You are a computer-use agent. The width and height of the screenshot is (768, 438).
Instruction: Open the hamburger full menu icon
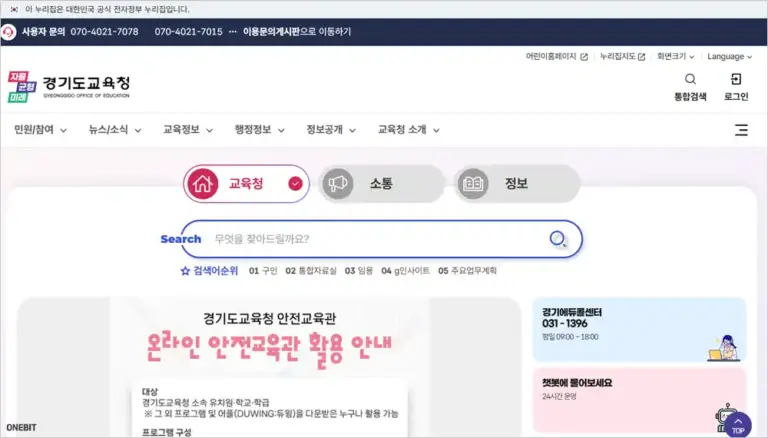[x=741, y=130]
